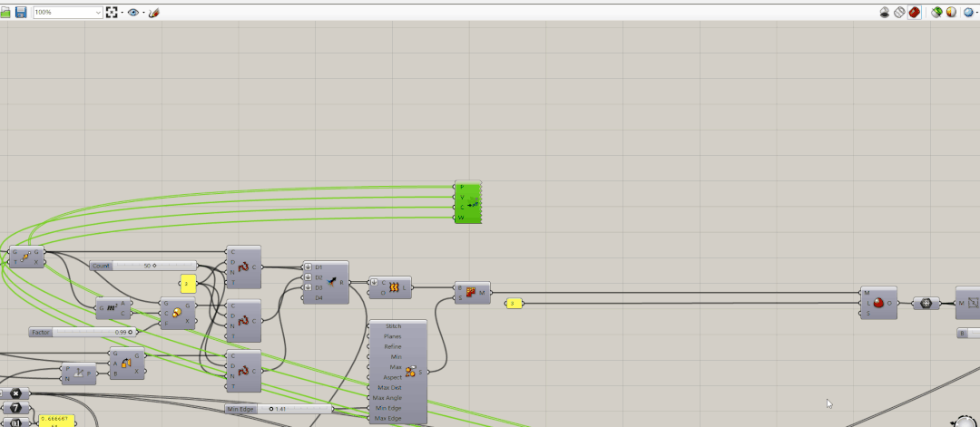Click the D4 input of the Merge component

click(318, 297)
